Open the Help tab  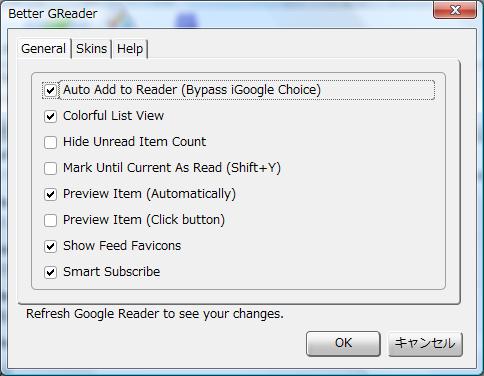pos(130,49)
